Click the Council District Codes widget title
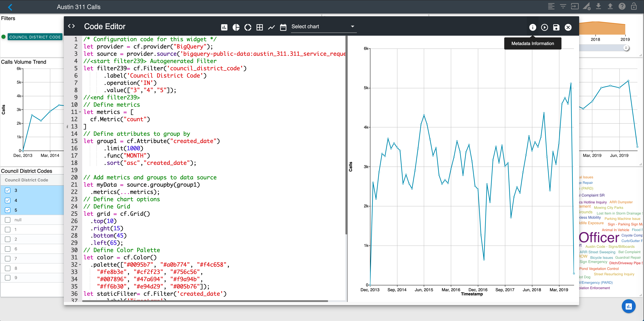This screenshot has height=321, width=644. [27, 171]
